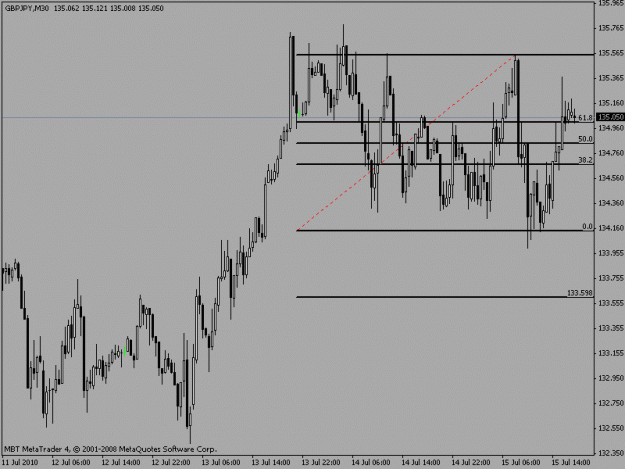Click the 134.960 price axis label
The width and height of the screenshot is (625, 469).
(x=611, y=128)
